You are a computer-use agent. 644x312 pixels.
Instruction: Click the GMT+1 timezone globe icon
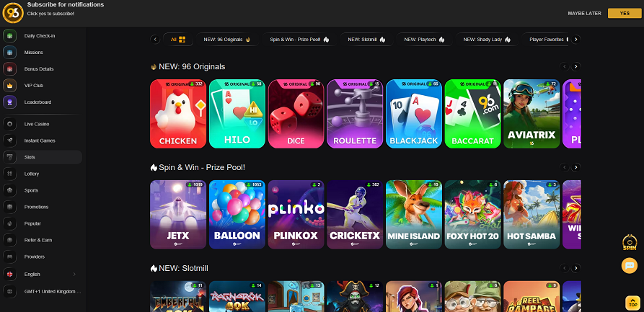tap(9, 292)
